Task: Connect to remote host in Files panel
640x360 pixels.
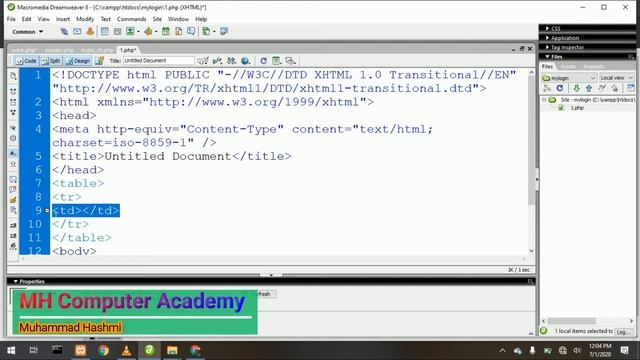Action: (x=547, y=88)
